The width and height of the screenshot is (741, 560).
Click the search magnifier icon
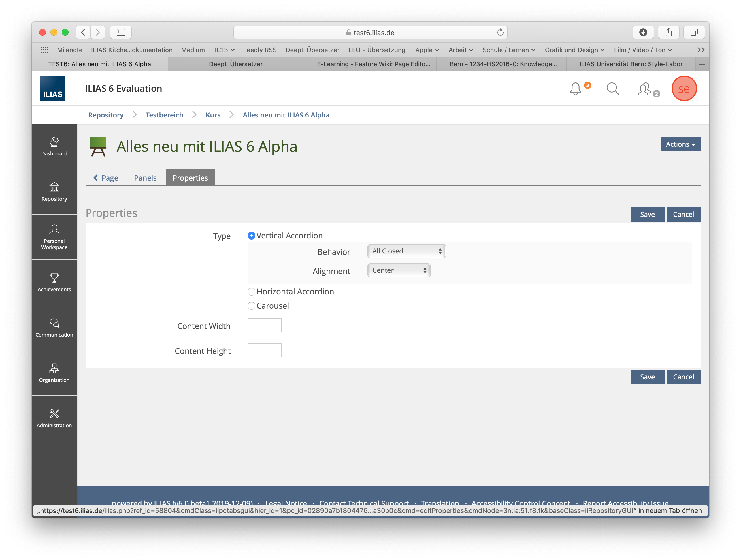click(613, 89)
